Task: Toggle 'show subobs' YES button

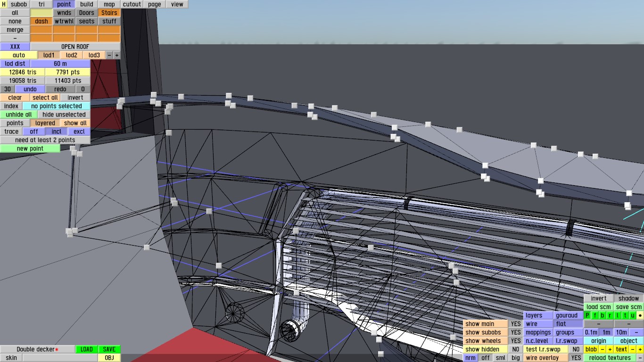Action: 516,332
